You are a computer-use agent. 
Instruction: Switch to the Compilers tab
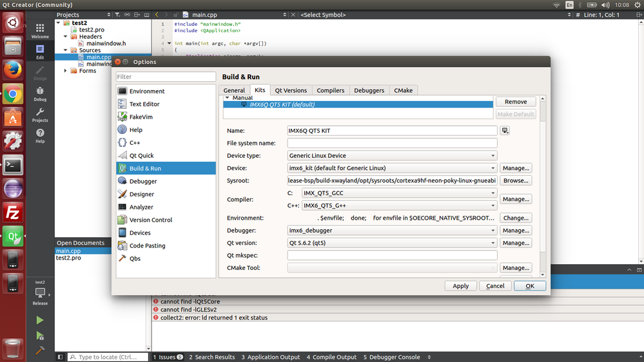tap(331, 90)
